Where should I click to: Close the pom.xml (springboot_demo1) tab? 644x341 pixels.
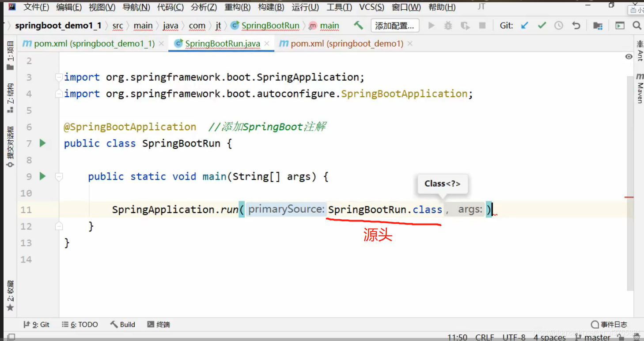click(410, 44)
